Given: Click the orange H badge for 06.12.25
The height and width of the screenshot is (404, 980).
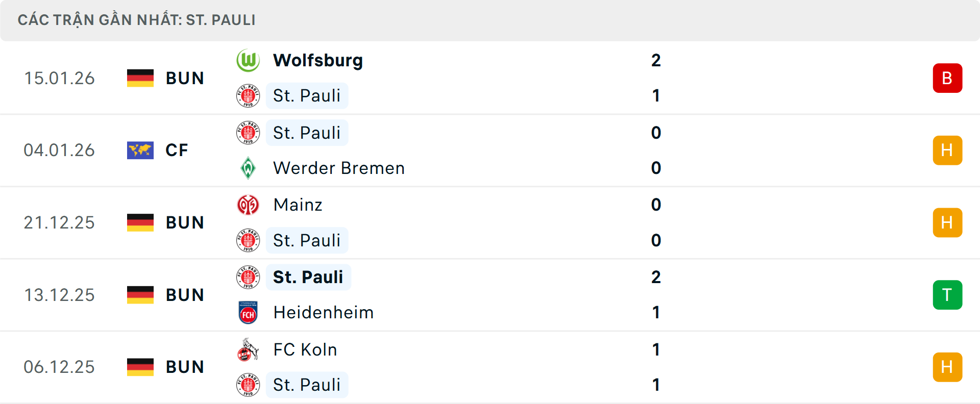Looking at the screenshot, I should tap(947, 367).
